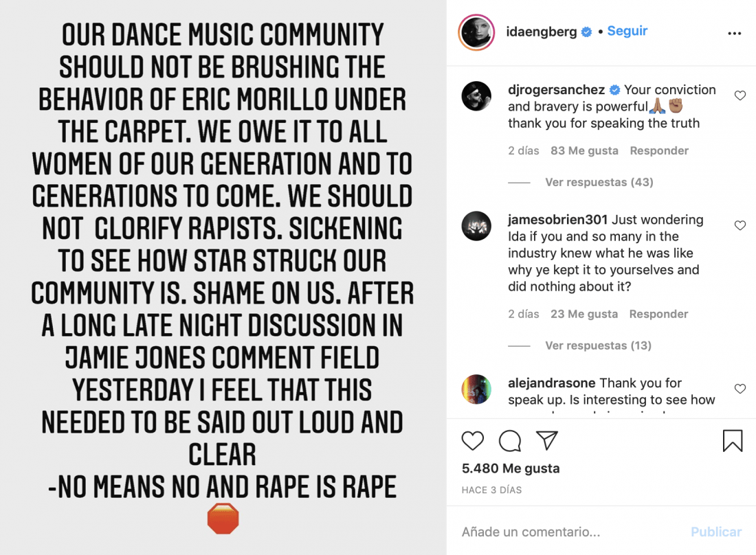This screenshot has width=756, height=555.
Task: Share post with paper plane icon
Action: pos(546,441)
